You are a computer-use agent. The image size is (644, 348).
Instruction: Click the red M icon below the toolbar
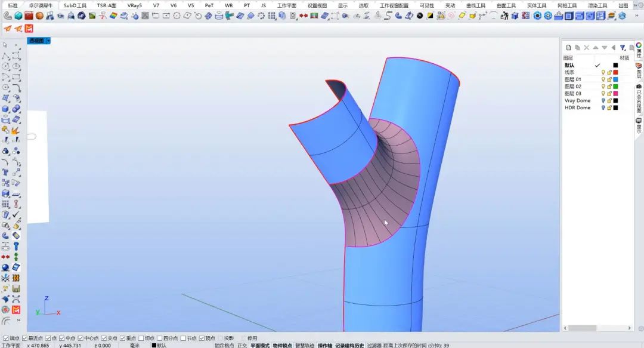click(x=29, y=29)
